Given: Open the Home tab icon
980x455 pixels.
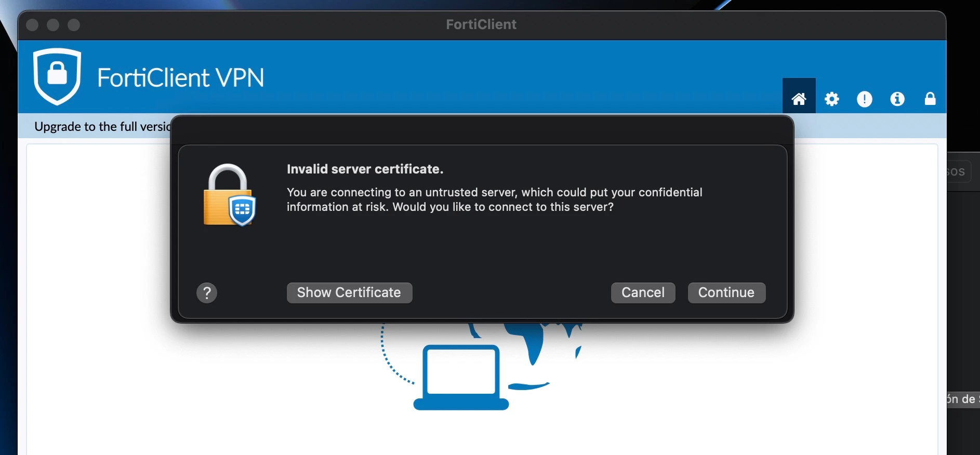Looking at the screenshot, I should coord(799,99).
